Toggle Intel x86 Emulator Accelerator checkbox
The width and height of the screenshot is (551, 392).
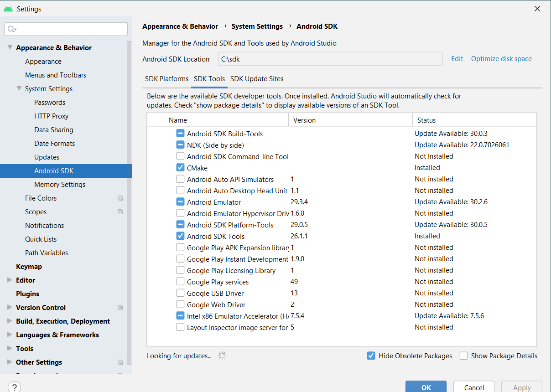[x=180, y=316]
